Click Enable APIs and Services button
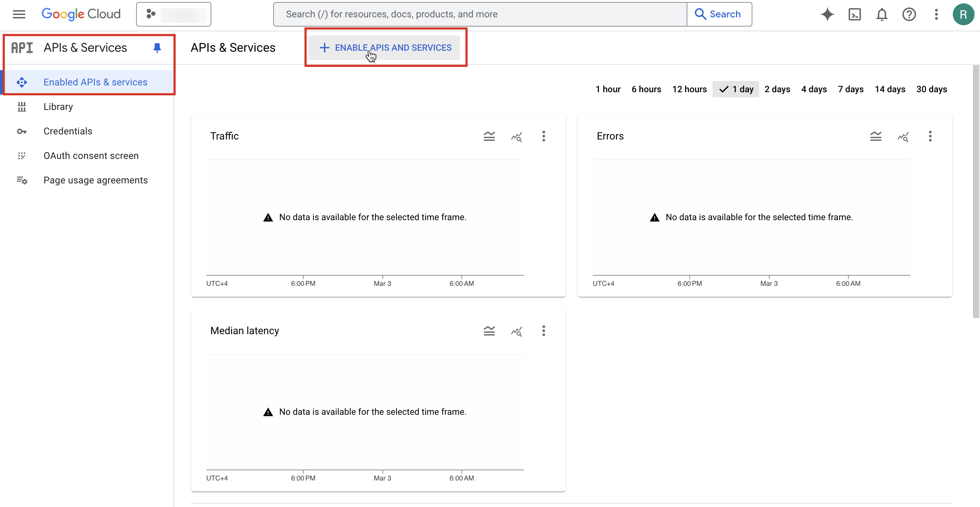980x507 pixels. 384,48
